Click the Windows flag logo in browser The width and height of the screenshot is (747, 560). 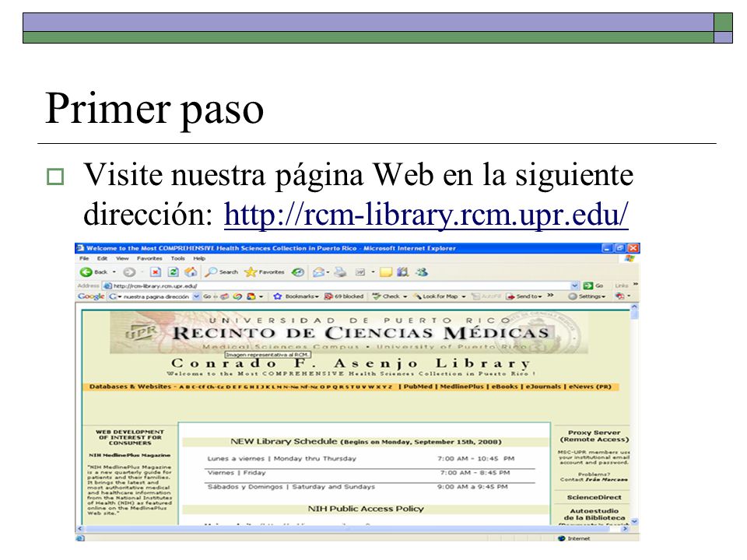(x=630, y=258)
